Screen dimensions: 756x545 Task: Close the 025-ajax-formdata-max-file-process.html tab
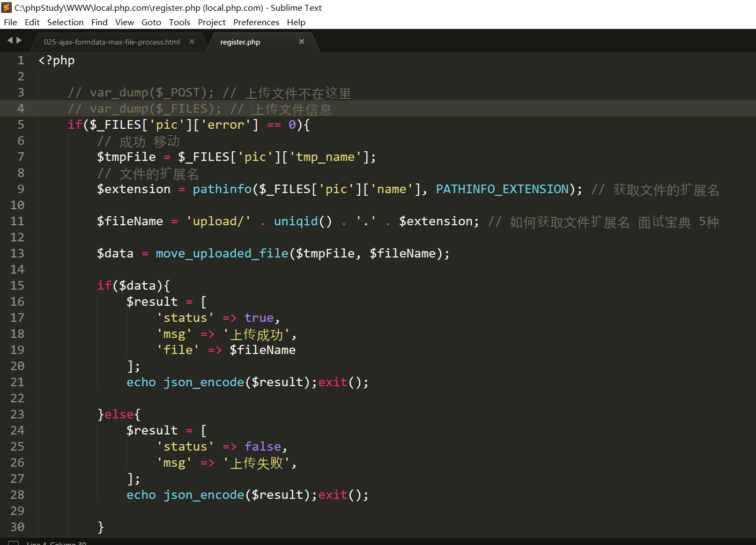tap(192, 42)
